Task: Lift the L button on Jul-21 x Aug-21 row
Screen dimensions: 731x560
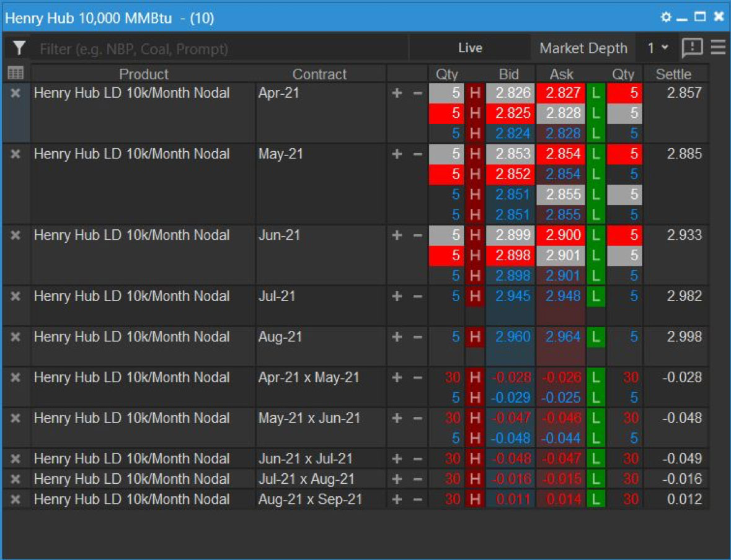Action: pos(595,479)
